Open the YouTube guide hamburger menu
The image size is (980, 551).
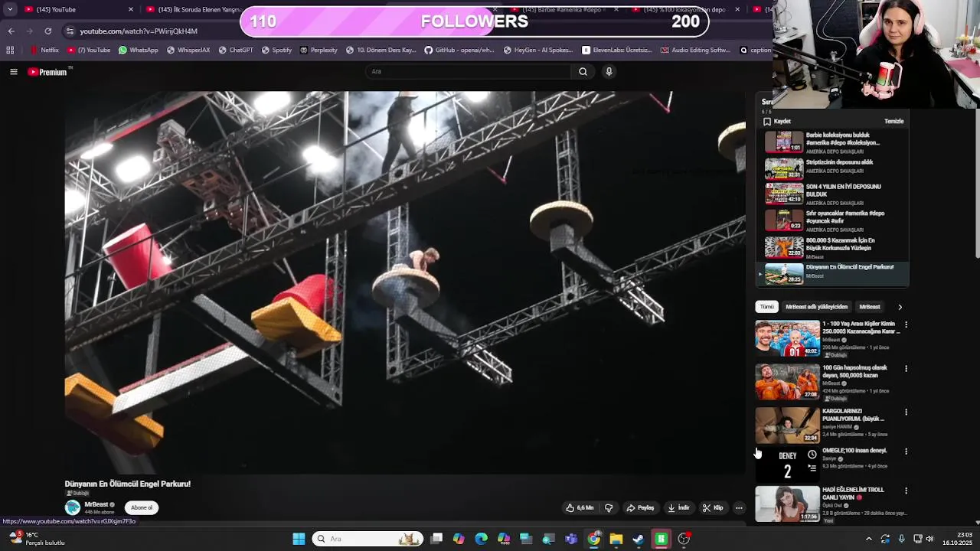(x=13, y=72)
